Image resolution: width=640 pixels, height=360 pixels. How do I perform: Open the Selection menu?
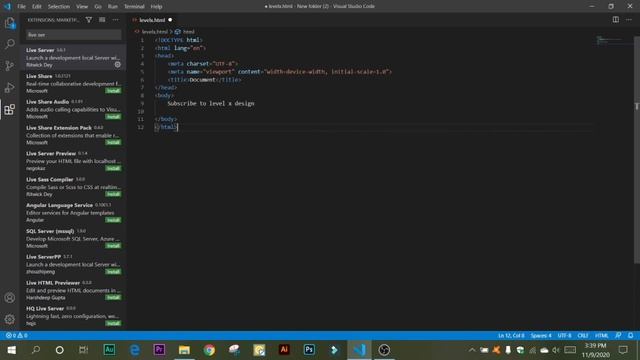coord(59,7)
